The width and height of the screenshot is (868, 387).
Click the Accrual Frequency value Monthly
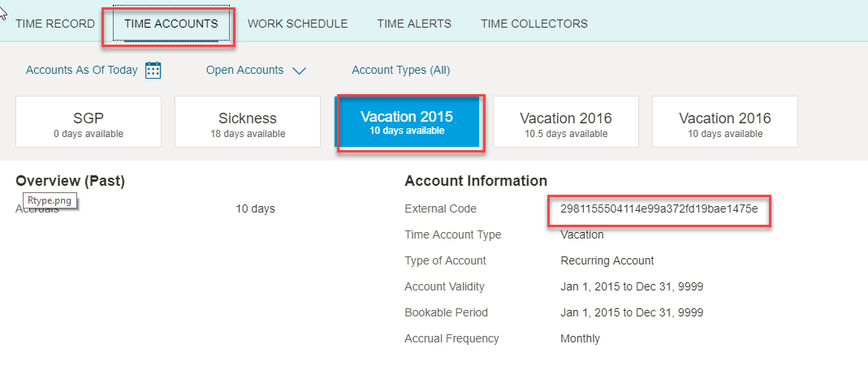[580, 339]
